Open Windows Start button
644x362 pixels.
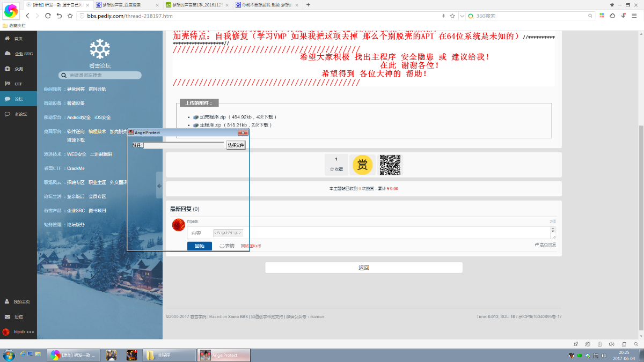[9, 355]
